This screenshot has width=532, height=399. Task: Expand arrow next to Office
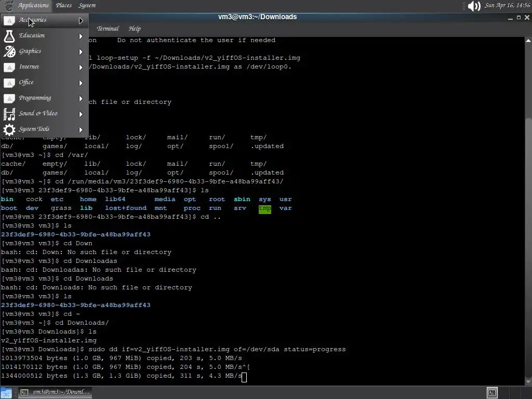pos(81,83)
